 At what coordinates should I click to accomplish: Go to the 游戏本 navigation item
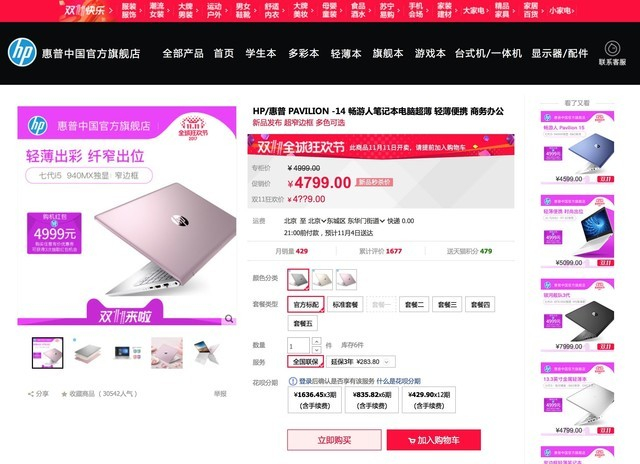[x=430, y=53]
